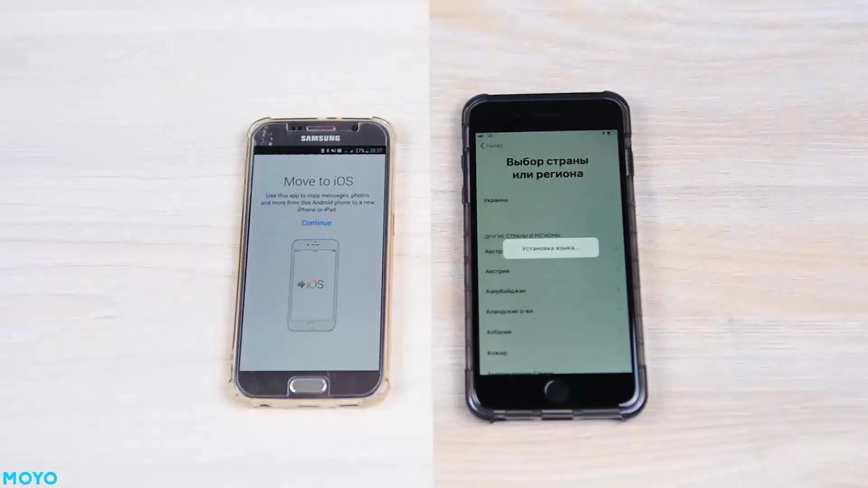Click Continue on Move to iOS app

pos(316,222)
